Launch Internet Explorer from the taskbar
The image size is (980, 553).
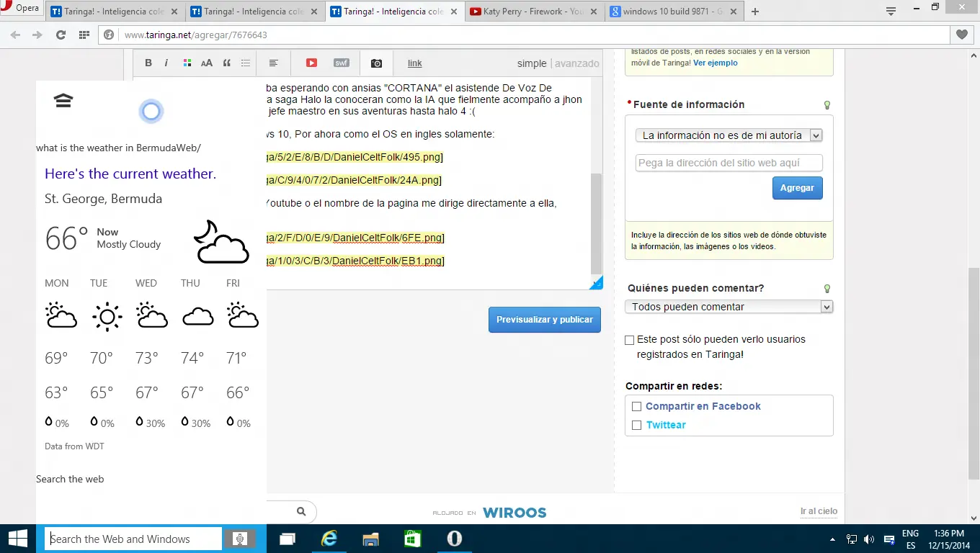coord(329,539)
